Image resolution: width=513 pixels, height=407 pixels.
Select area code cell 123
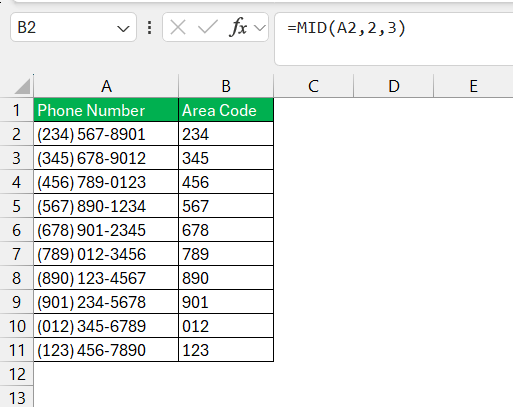pos(226,350)
